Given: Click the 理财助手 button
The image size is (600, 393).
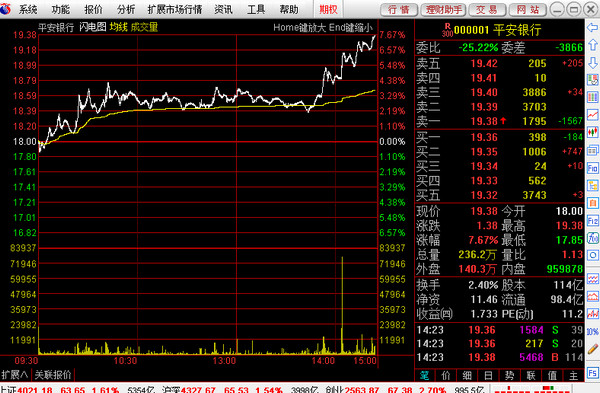Looking at the screenshot, I should (443, 10).
